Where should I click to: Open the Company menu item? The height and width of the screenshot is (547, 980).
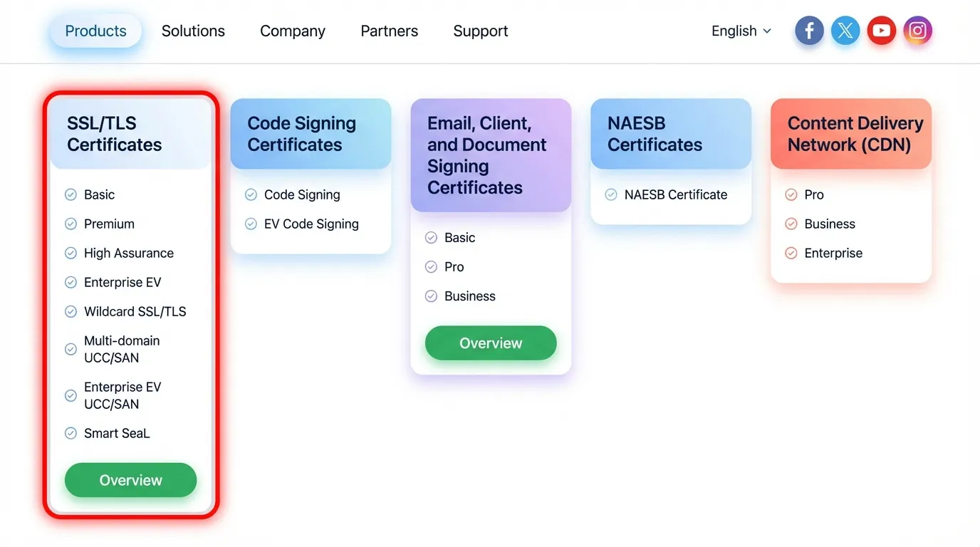(292, 31)
